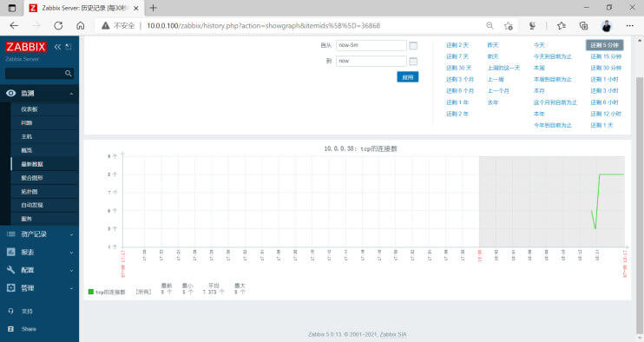
Task: Click the now-5m from input field
Action: 371,45
